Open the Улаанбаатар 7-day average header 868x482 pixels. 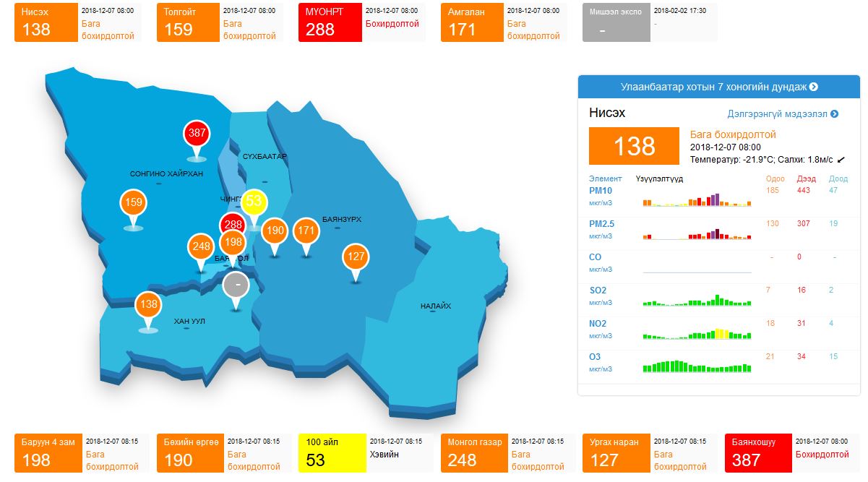(718, 87)
